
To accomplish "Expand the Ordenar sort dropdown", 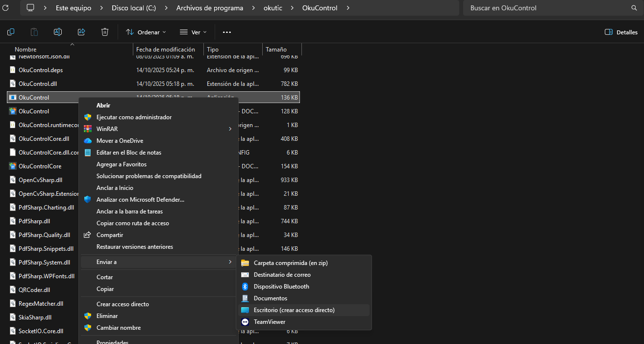I will tap(146, 32).
